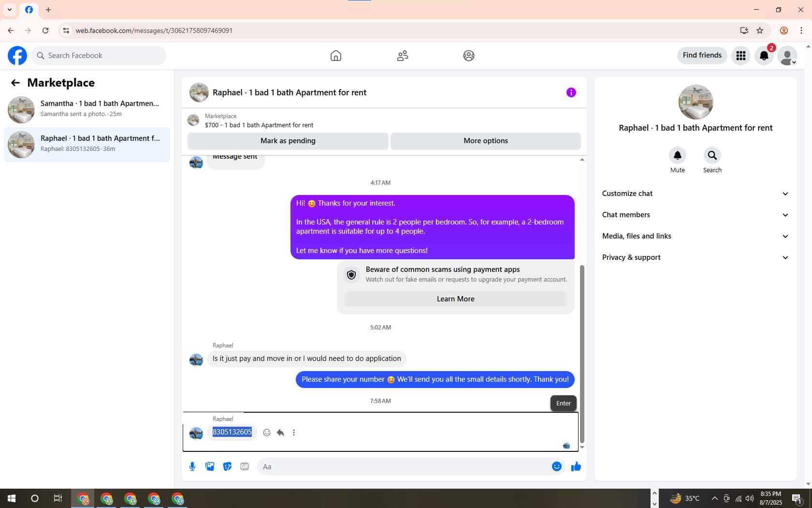
Task: Search in conversation magnifier icon
Action: pyautogui.click(x=712, y=155)
